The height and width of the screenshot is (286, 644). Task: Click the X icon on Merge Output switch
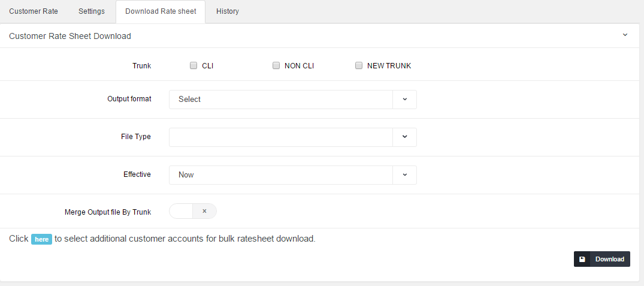204,211
